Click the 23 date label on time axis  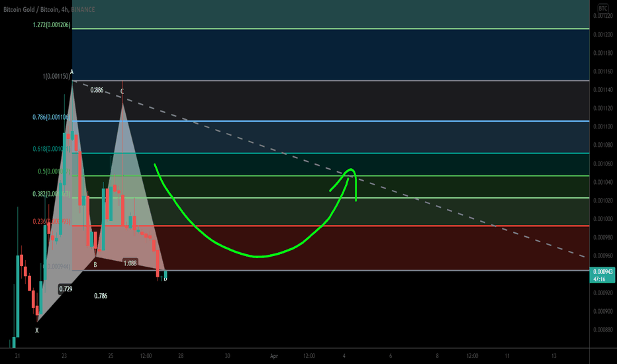coord(64,356)
